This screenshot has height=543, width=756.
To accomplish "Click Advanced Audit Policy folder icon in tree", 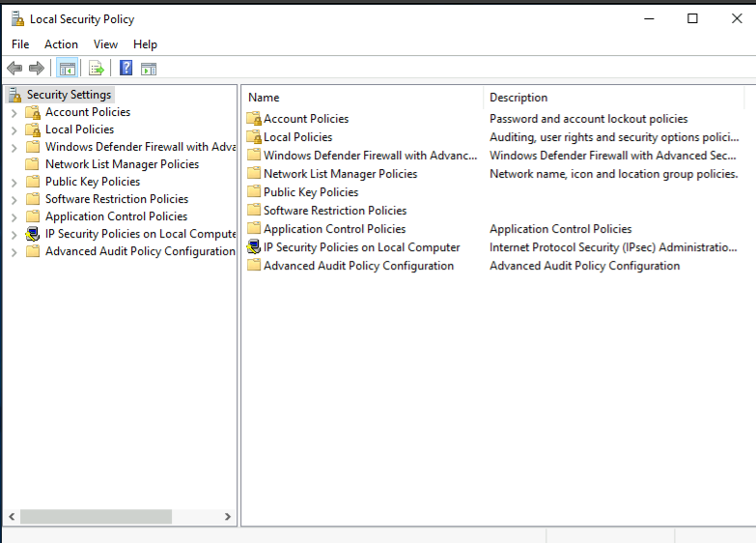I will [x=33, y=251].
